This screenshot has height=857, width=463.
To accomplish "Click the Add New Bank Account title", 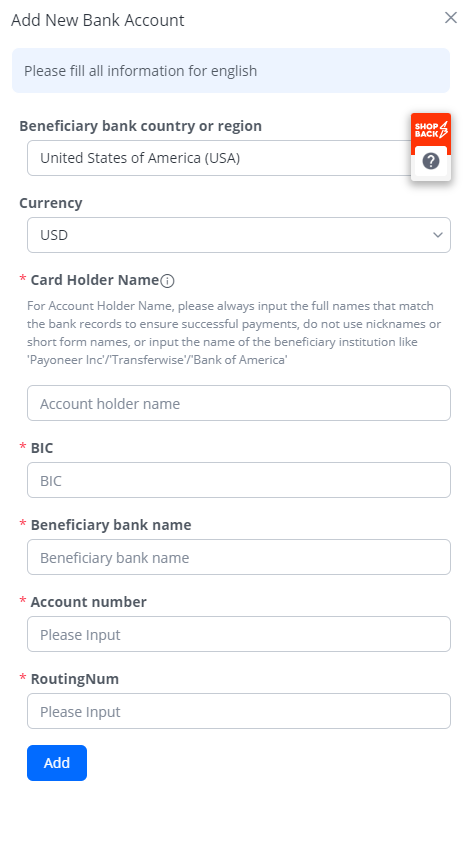I will 98,20.
